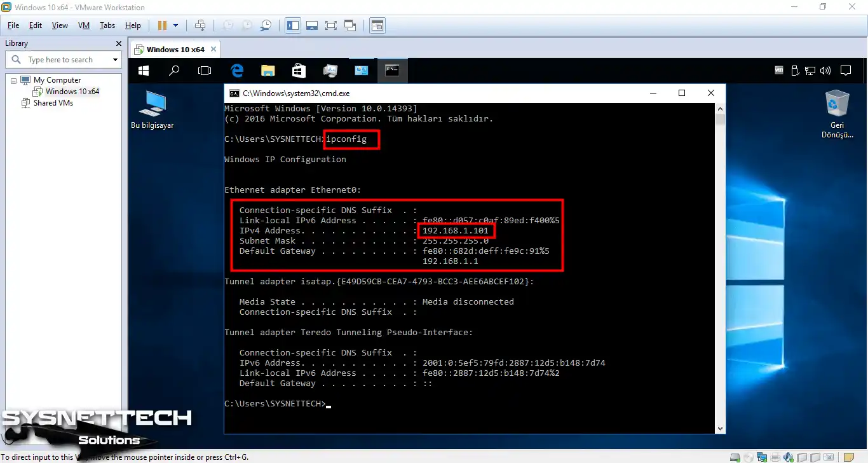This screenshot has width=868, height=463.
Task: Send Ctrl+Alt+Del to the virtual machine
Action: click(x=200, y=25)
